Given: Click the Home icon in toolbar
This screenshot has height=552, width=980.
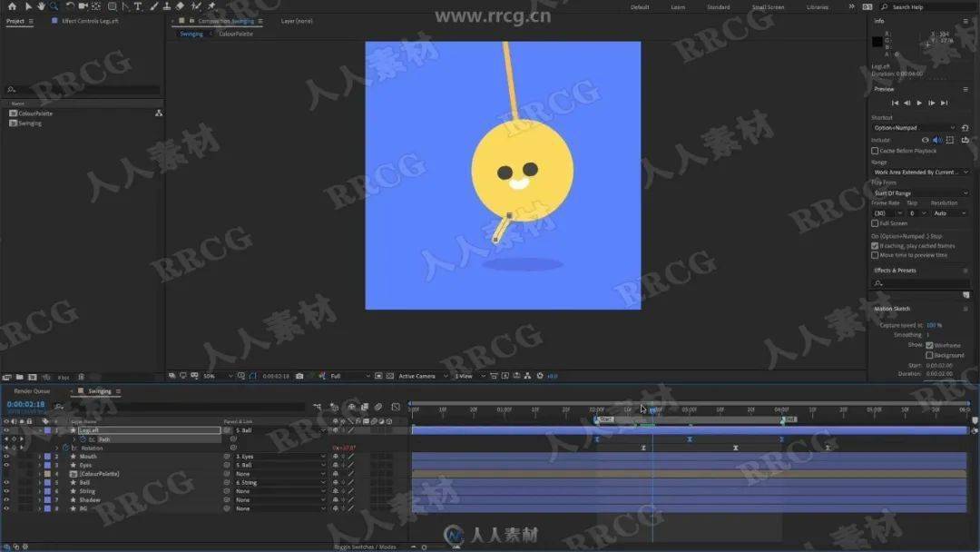Looking at the screenshot, I should tap(12, 6).
